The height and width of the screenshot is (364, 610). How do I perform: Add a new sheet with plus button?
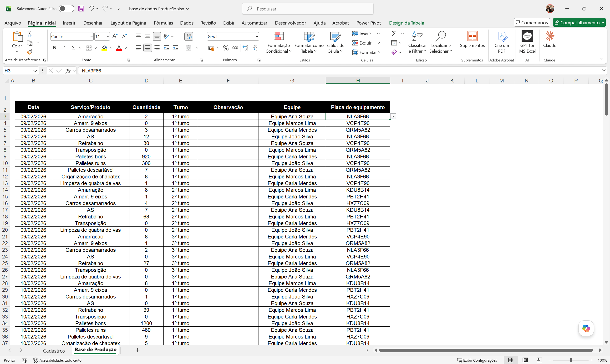pos(137,350)
